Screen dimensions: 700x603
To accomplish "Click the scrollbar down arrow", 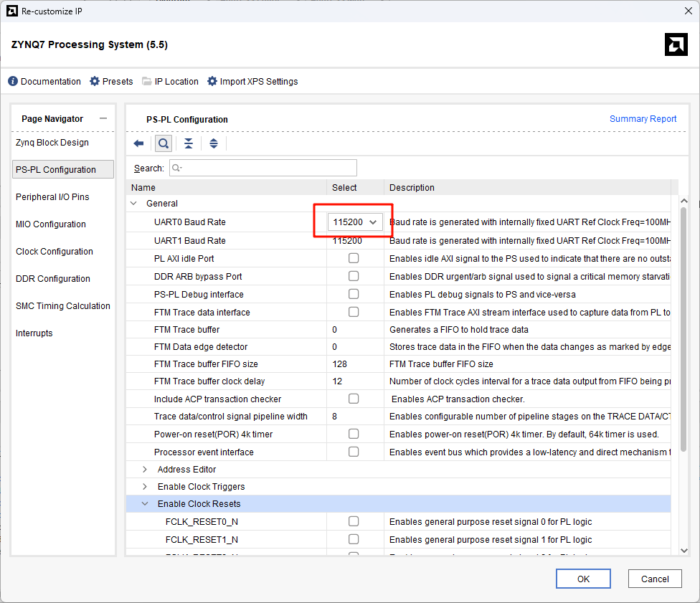I will [x=684, y=551].
